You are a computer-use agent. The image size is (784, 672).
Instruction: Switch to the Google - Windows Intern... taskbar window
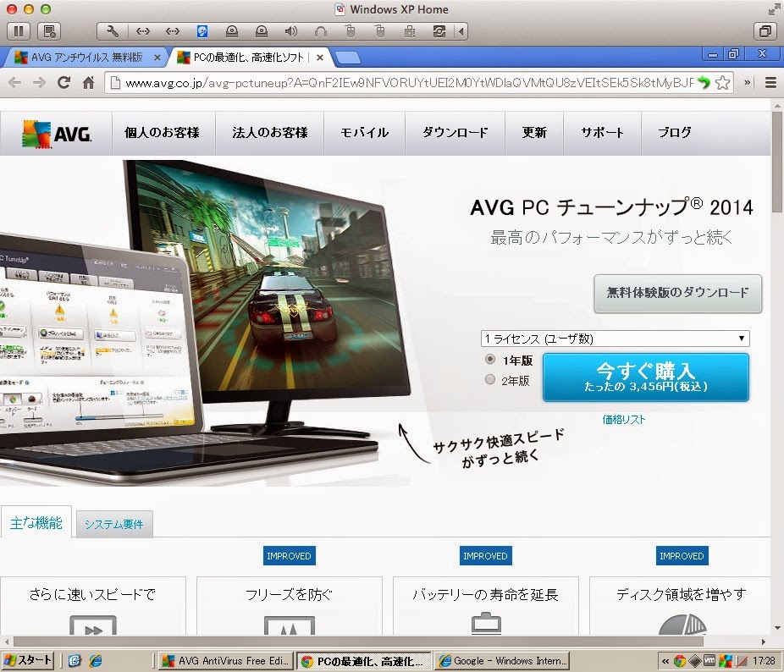(503, 661)
